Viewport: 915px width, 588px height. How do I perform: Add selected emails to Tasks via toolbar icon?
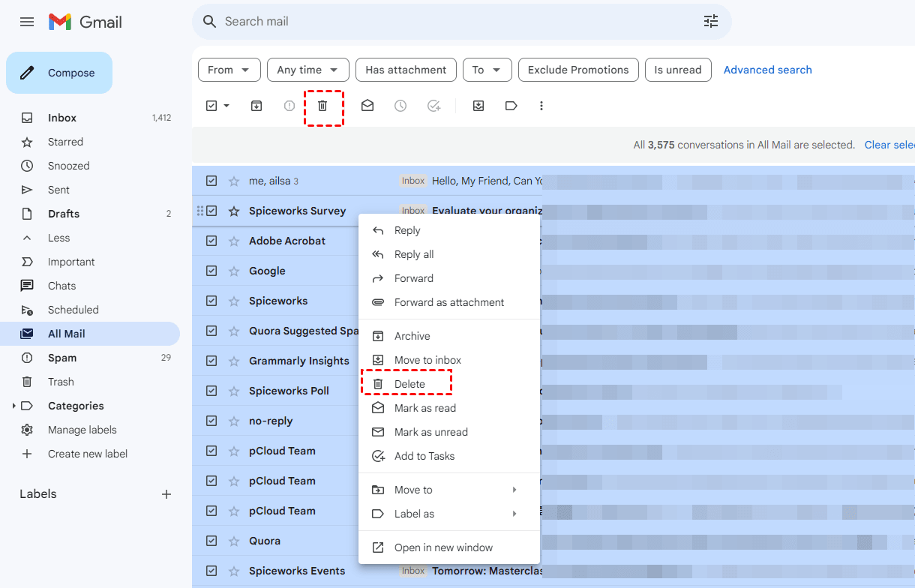point(433,106)
